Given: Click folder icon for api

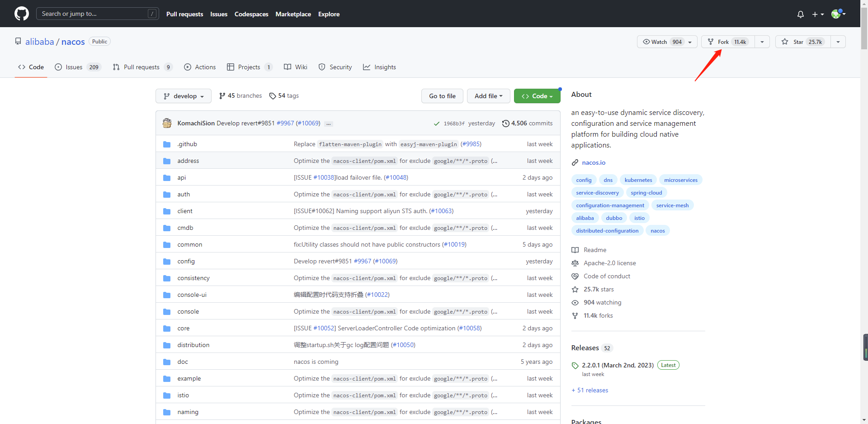Looking at the screenshot, I should coord(167,177).
